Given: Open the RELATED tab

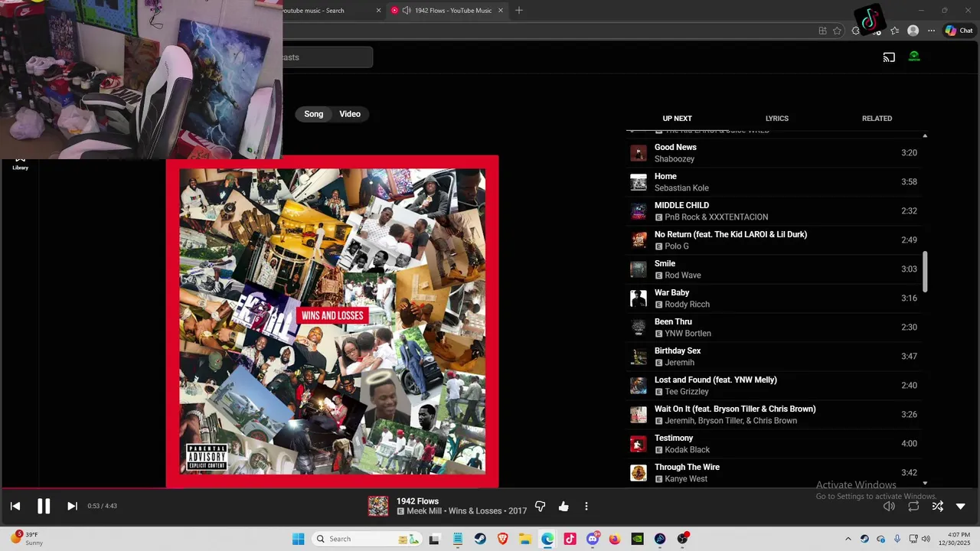Looking at the screenshot, I should pyautogui.click(x=877, y=119).
